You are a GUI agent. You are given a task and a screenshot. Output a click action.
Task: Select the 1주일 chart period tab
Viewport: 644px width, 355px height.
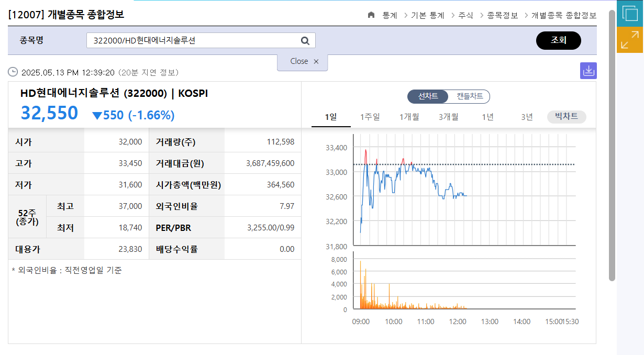[370, 117]
